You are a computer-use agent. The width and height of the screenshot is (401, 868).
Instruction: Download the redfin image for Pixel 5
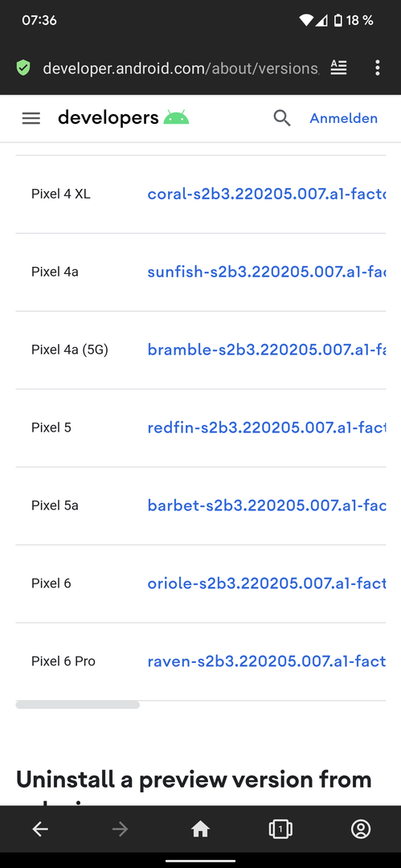pos(267,428)
